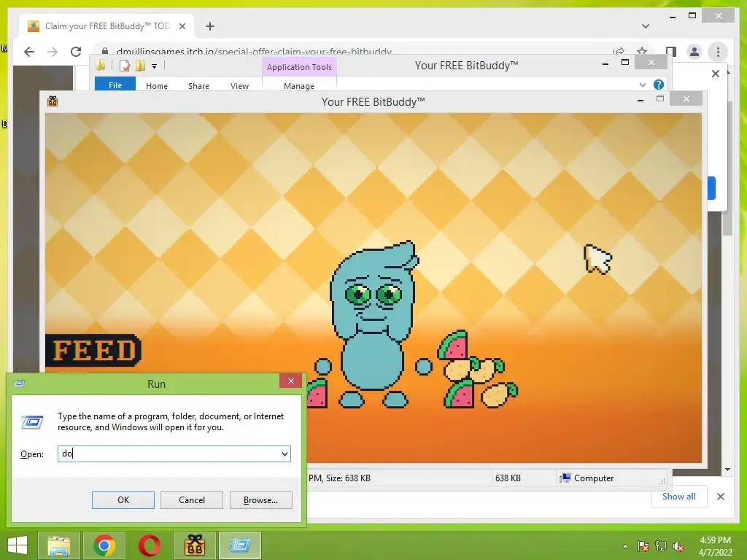Click Properties icon in Explorer quick access

[x=125, y=66]
